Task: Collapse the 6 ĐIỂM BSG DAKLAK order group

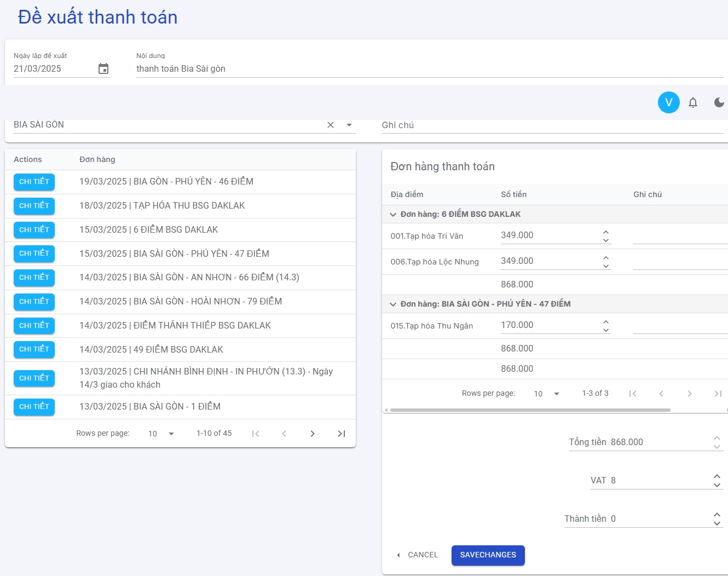Action: pos(392,215)
